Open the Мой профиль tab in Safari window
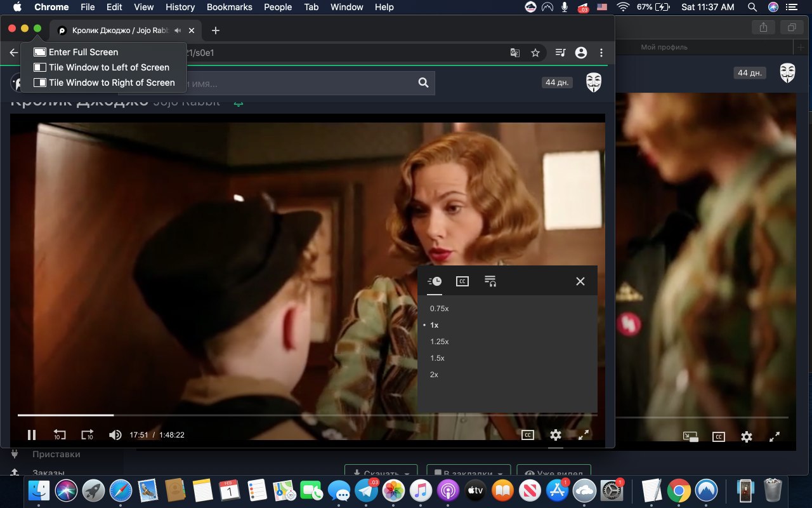Viewport: 812px width, 508px height. pyautogui.click(x=664, y=47)
